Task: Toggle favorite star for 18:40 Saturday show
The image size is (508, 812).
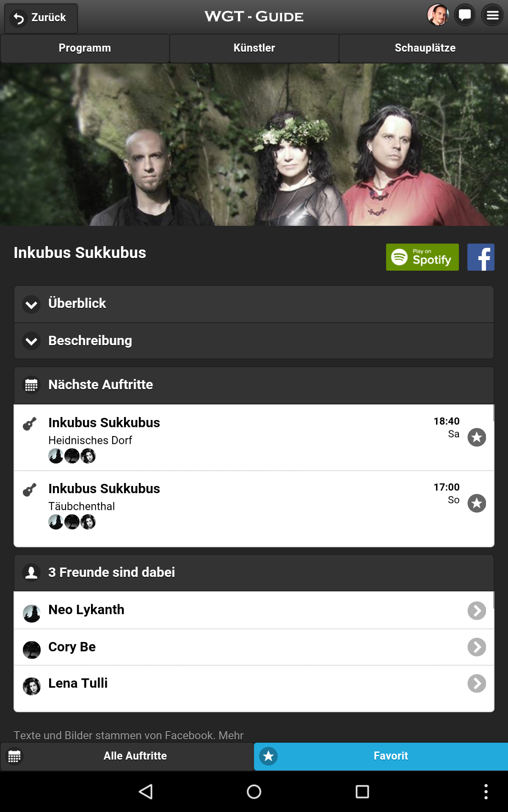Action: (477, 437)
